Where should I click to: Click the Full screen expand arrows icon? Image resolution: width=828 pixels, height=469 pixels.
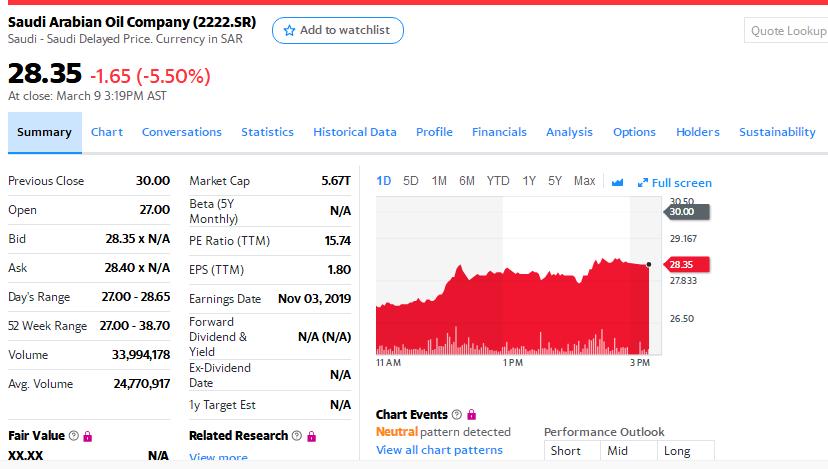coord(643,183)
